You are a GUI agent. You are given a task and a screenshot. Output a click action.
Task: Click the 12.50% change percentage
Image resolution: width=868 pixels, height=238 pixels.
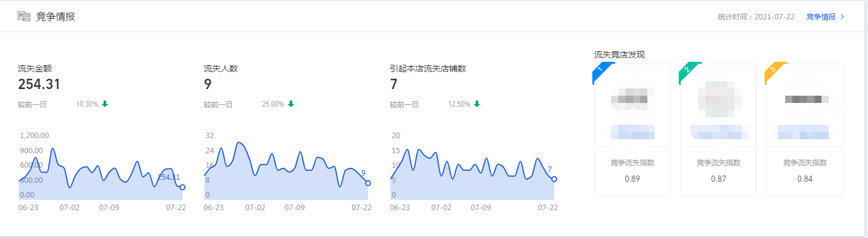pos(459,104)
